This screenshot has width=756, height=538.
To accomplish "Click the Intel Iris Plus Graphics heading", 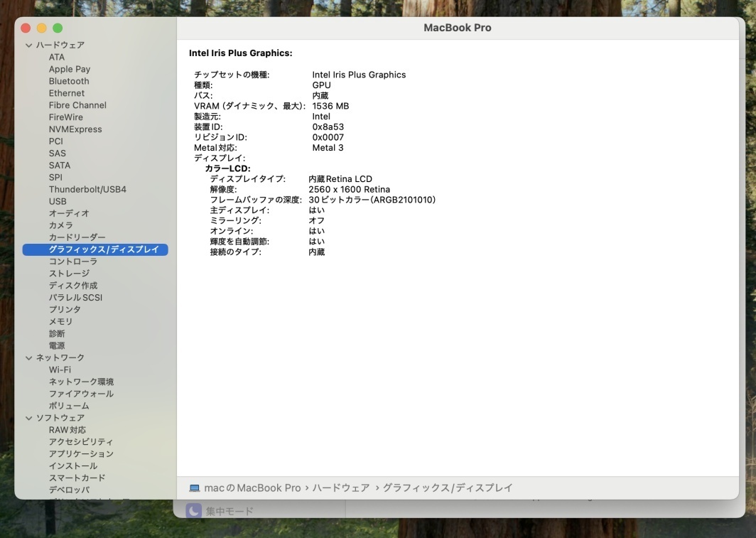I will click(x=240, y=53).
